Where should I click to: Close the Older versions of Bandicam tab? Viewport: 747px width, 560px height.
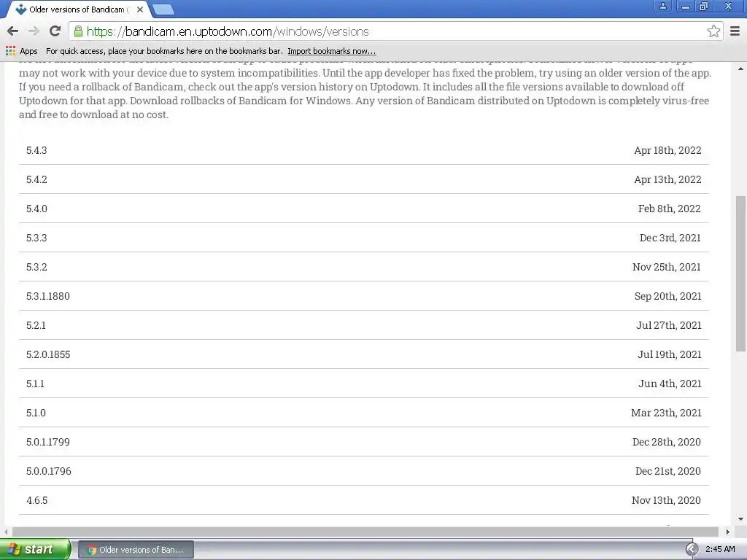[x=139, y=9]
